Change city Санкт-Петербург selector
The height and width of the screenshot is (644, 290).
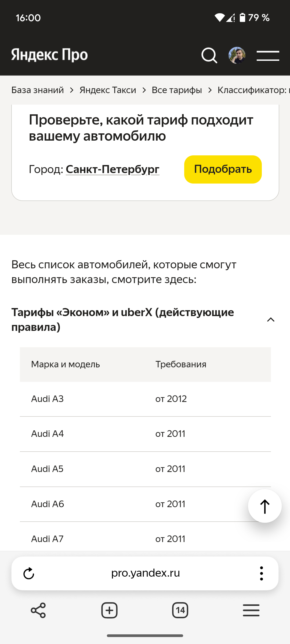pos(113,169)
